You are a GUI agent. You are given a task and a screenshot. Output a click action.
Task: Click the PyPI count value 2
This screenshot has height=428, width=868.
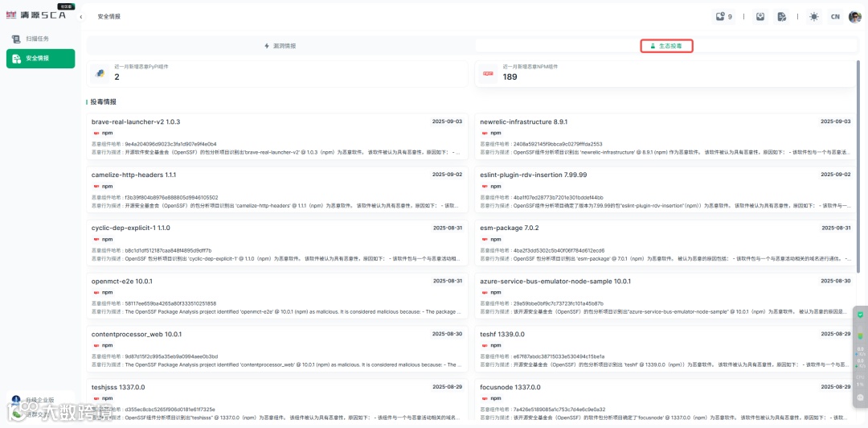click(117, 77)
